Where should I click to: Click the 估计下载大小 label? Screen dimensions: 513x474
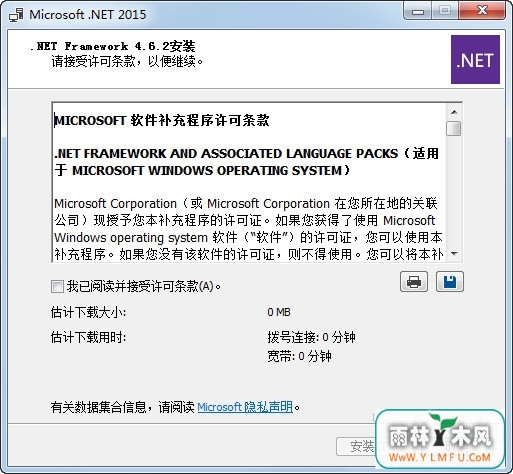click(88, 313)
